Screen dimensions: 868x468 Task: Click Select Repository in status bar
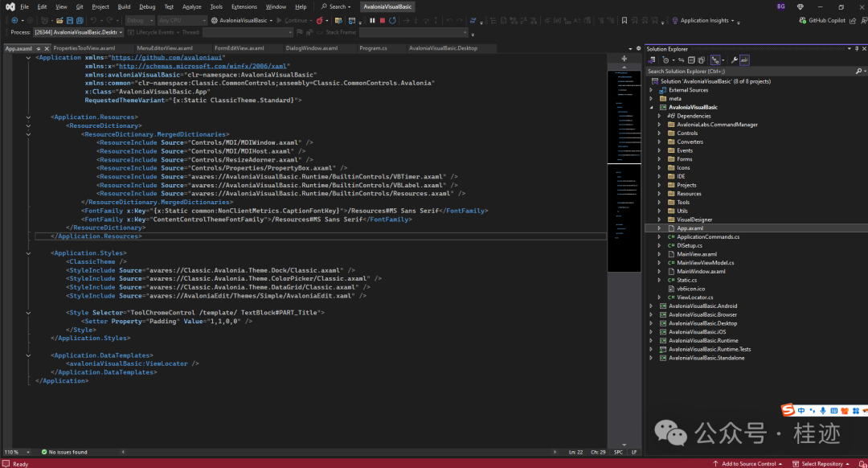[821, 463]
